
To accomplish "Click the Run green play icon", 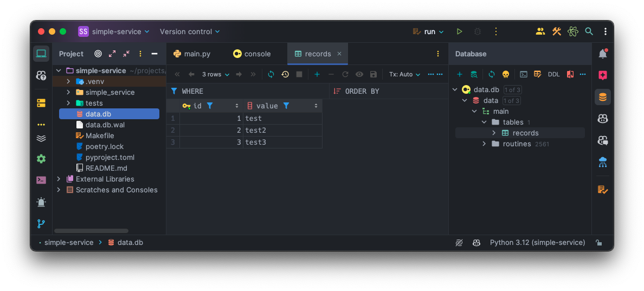I will (459, 31).
